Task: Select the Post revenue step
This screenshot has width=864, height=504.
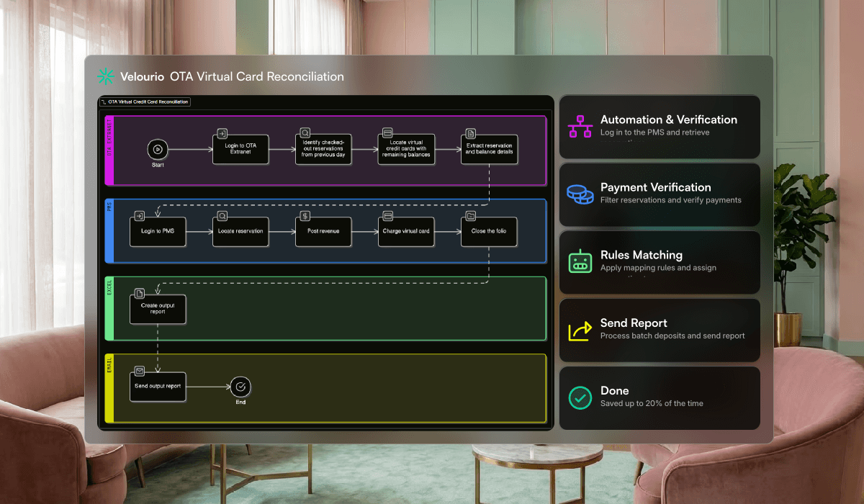Action: 323,231
